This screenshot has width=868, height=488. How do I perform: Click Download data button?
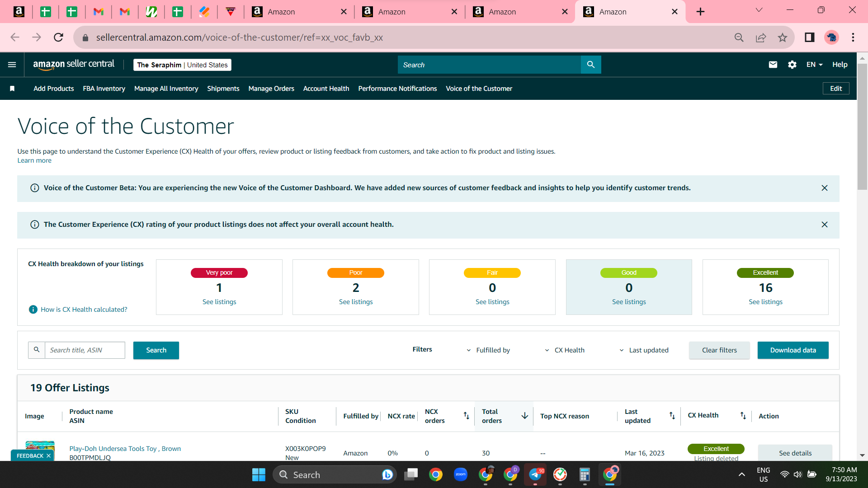[x=793, y=350]
